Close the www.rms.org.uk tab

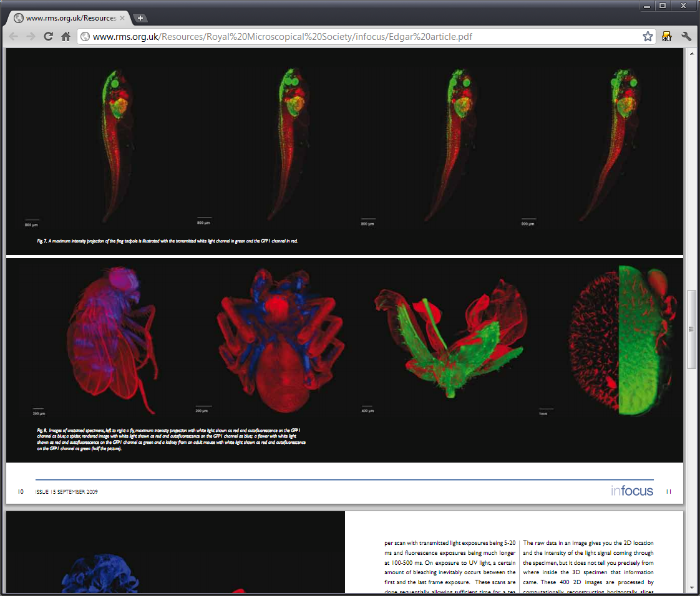pyautogui.click(x=122, y=18)
